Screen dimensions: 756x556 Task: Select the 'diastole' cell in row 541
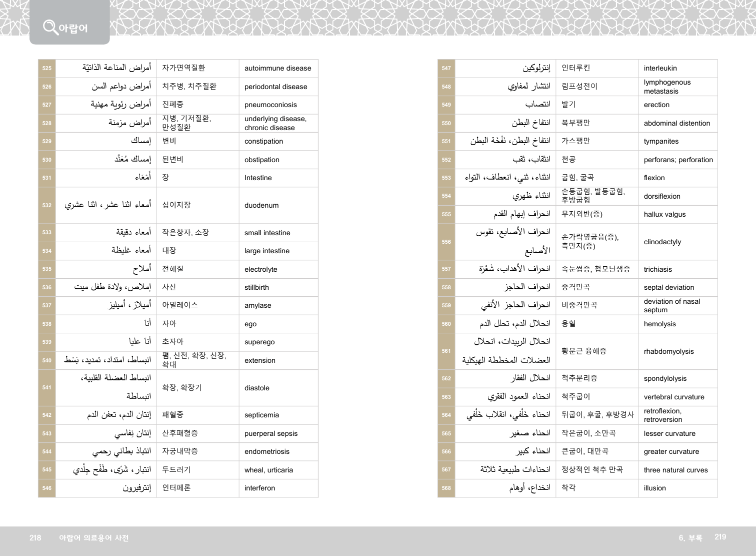[256, 388]
